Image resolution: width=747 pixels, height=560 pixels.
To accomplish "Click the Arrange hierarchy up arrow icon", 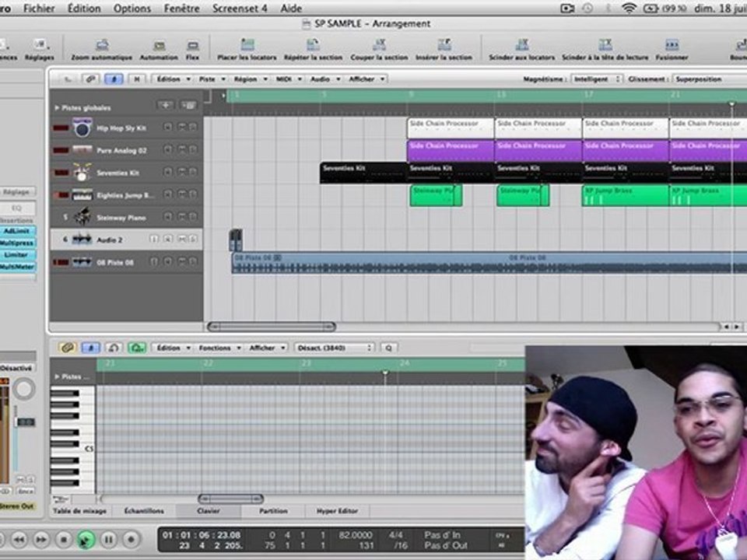I will [68, 79].
